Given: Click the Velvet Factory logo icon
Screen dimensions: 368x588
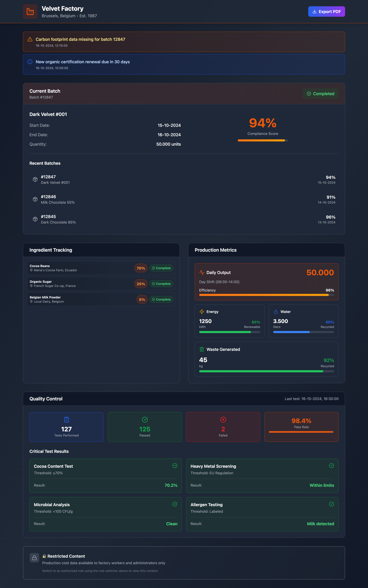Looking at the screenshot, I should 30,11.
